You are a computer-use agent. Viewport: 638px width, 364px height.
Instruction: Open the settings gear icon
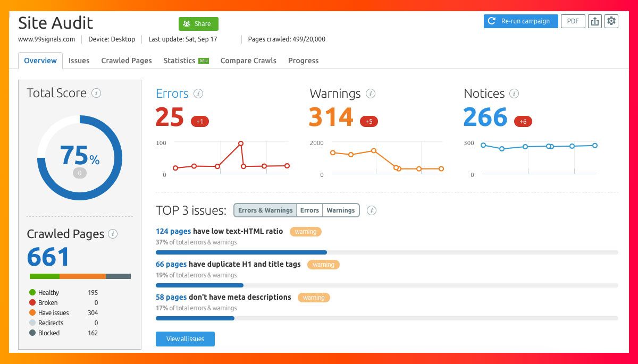click(611, 21)
